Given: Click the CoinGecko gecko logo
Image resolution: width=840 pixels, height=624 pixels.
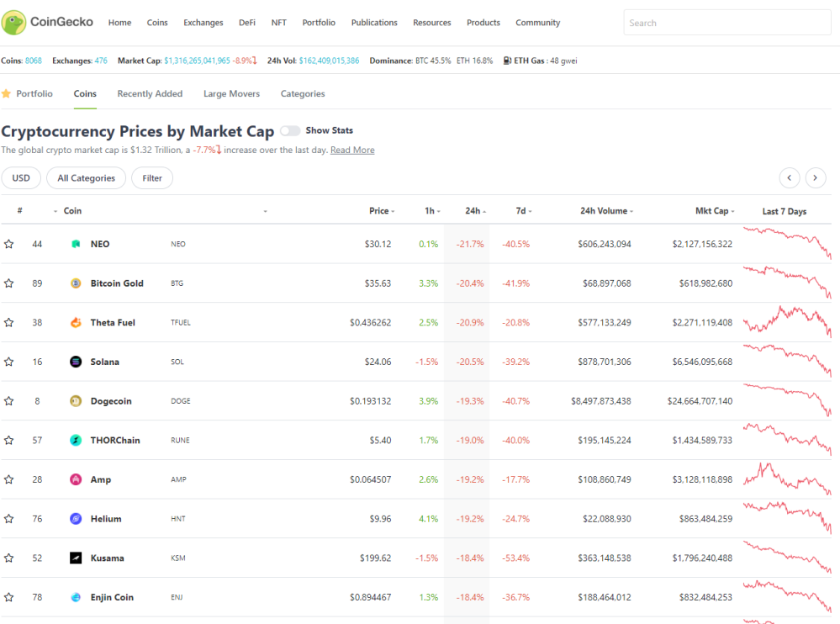Looking at the screenshot, I should coord(14,23).
